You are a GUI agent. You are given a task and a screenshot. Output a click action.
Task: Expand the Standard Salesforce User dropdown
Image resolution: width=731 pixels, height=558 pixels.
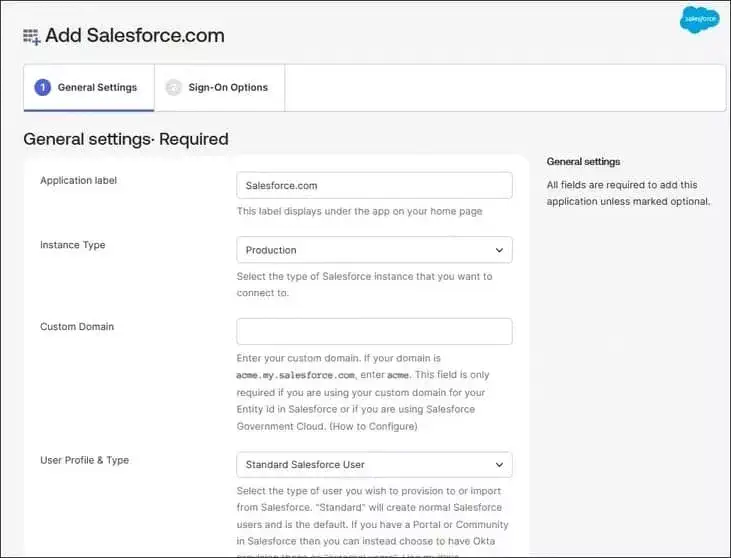click(374, 465)
